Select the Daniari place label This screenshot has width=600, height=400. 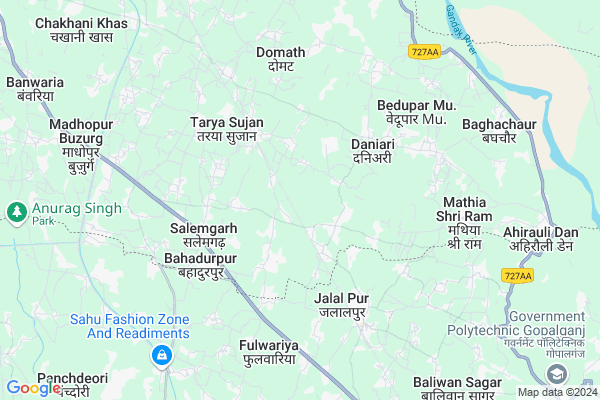tap(373, 151)
